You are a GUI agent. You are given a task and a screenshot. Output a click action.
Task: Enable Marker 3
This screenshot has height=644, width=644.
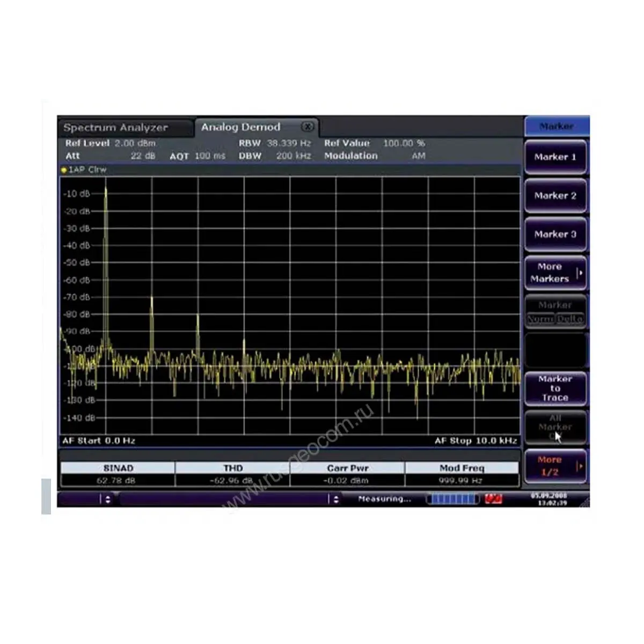(555, 235)
